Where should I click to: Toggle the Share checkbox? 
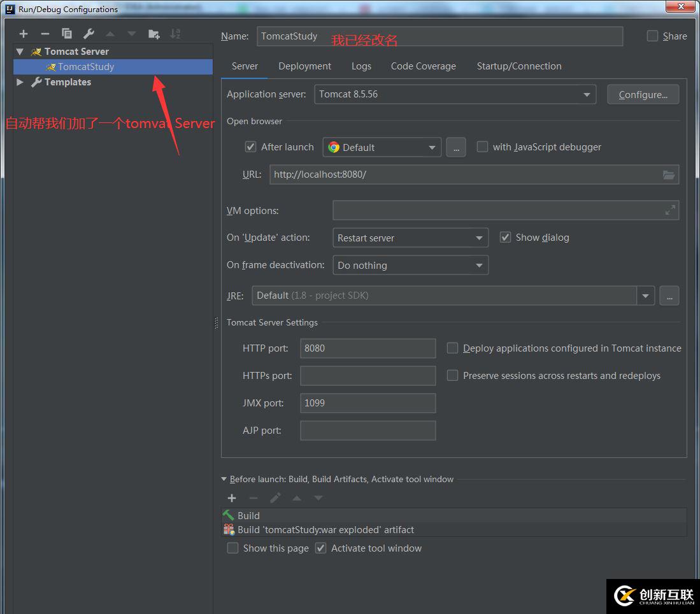(652, 36)
